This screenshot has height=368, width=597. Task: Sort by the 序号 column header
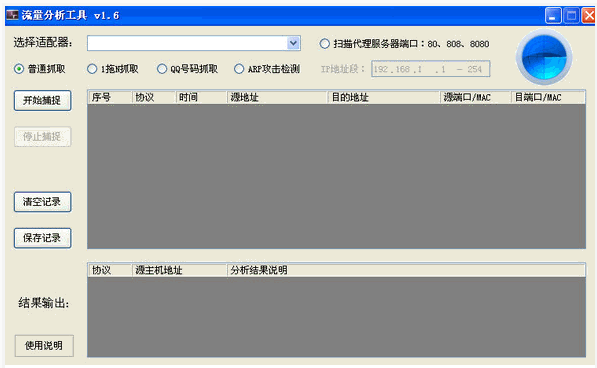pyautogui.click(x=110, y=97)
